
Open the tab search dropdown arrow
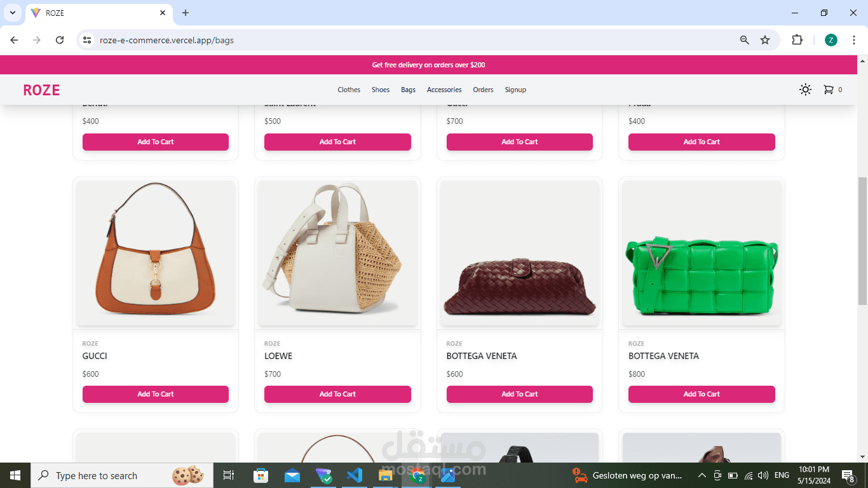(13, 13)
